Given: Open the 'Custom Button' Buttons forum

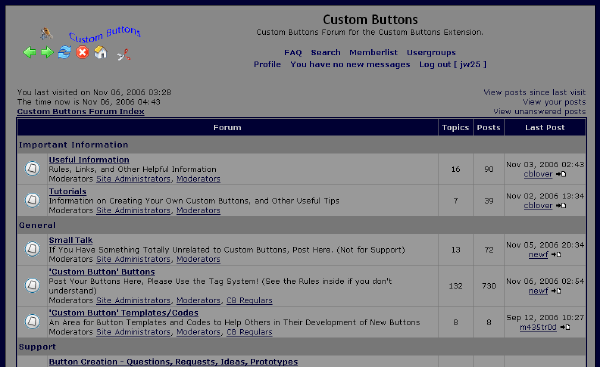Looking at the screenshot, I should (x=102, y=272).
